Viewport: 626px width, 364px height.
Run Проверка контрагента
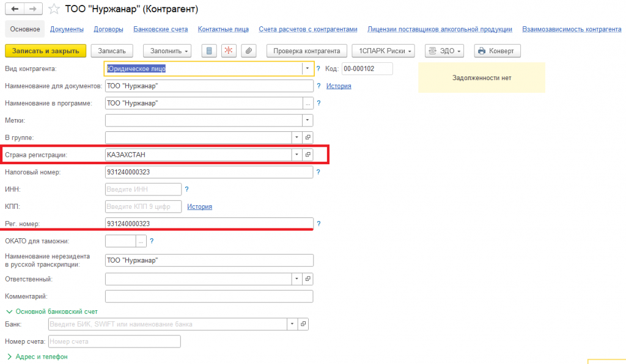click(x=307, y=51)
